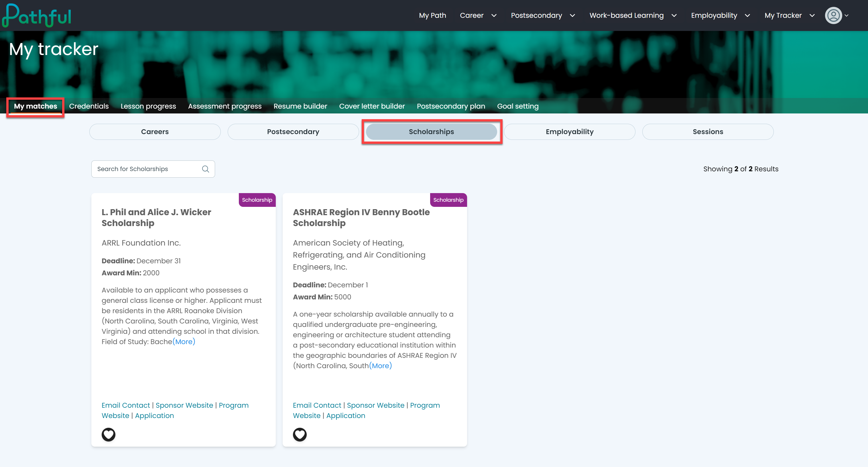
Task: Open the user profile avatar icon
Action: [833, 15]
